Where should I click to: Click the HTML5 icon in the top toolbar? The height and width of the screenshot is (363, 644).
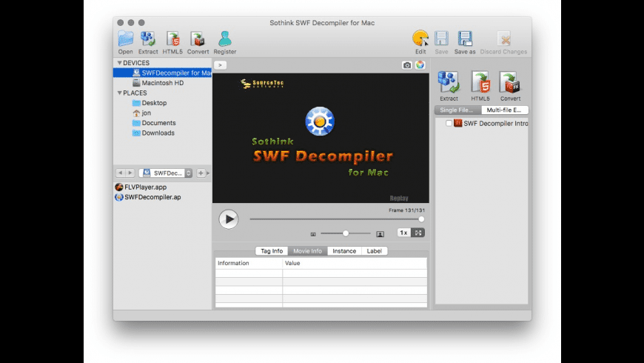pyautogui.click(x=172, y=42)
